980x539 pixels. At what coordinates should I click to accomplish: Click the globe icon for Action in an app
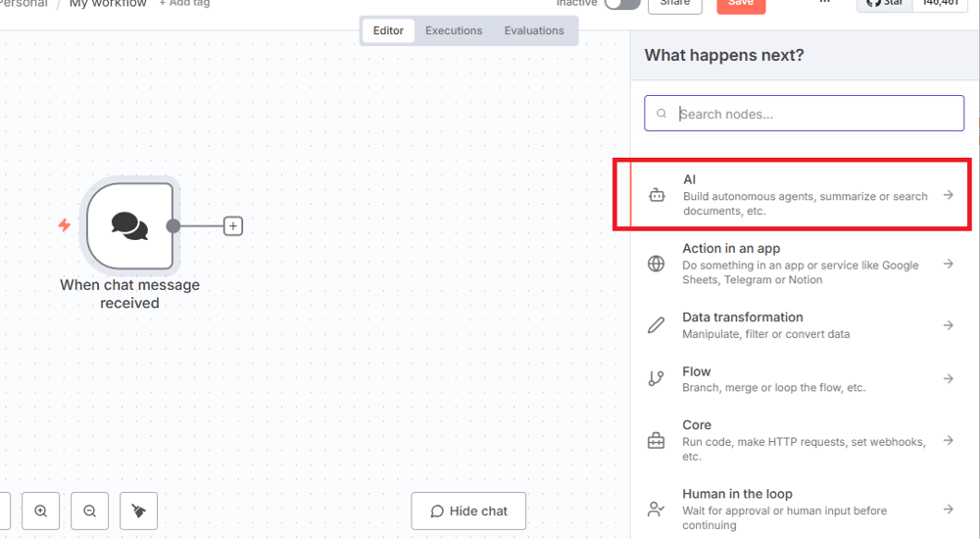pos(657,264)
